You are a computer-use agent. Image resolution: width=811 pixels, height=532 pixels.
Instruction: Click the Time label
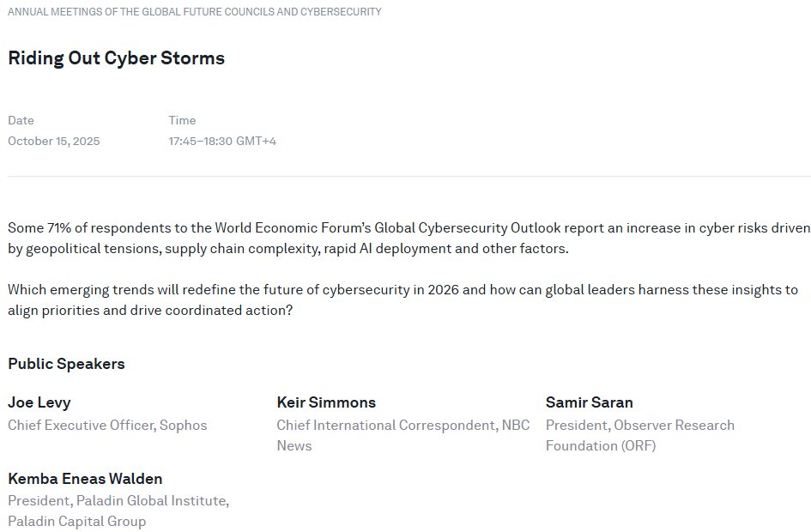click(x=182, y=120)
